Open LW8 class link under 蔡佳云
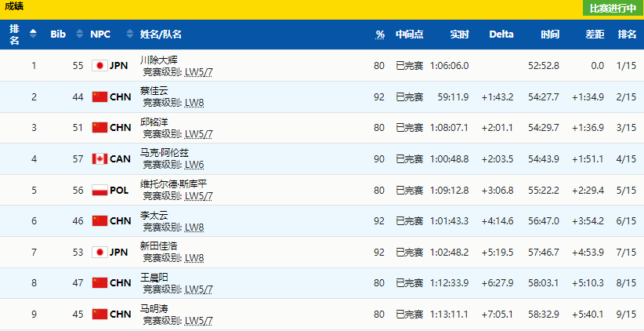644x331 pixels. (x=194, y=103)
